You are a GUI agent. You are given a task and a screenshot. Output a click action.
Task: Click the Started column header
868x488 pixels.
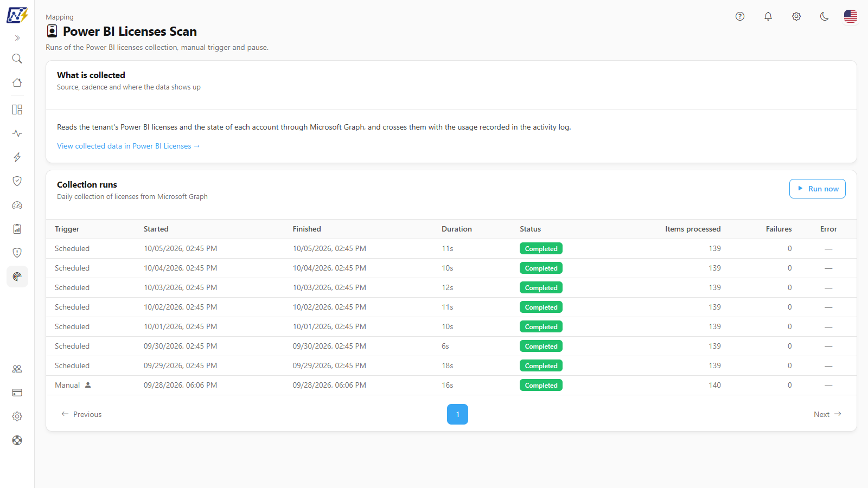(156, 229)
